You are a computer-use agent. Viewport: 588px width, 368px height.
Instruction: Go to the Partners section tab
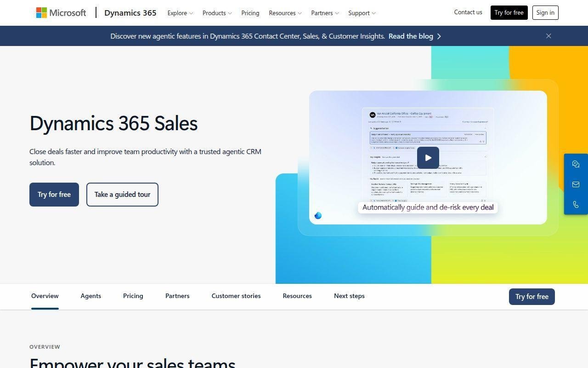[177, 296]
